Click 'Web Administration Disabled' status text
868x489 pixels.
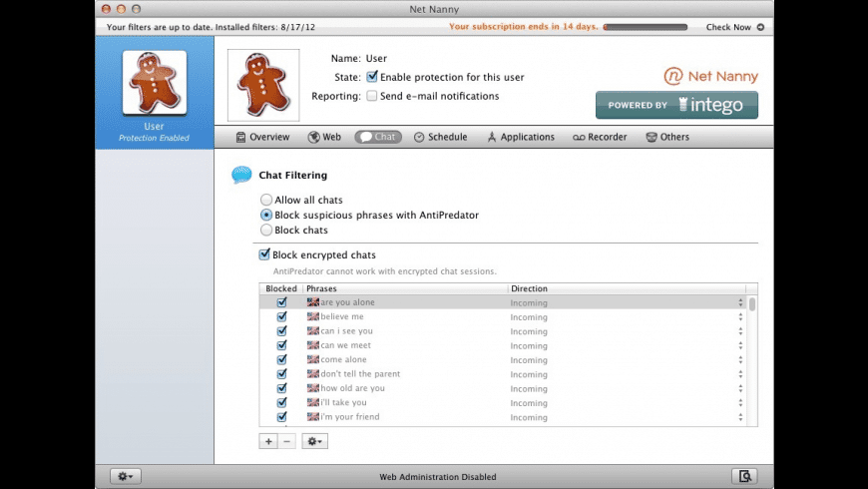tap(438, 477)
